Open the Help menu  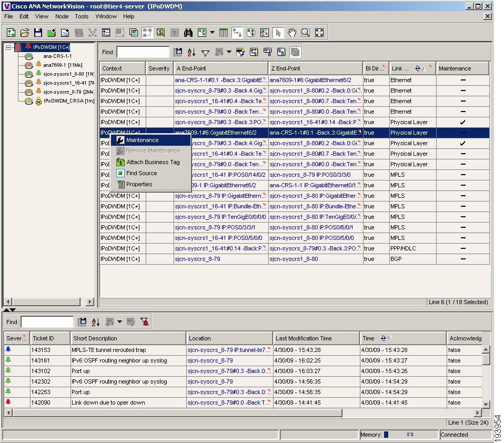pyautogui.click(x=128, y=16)
